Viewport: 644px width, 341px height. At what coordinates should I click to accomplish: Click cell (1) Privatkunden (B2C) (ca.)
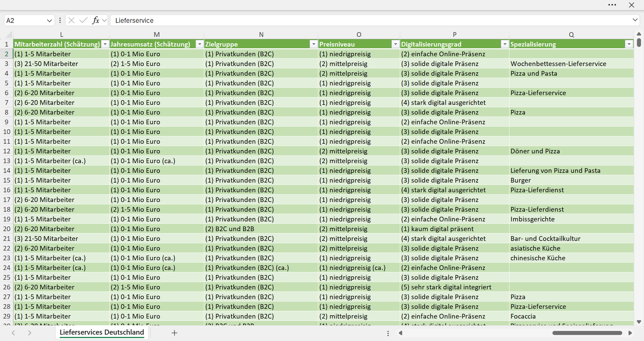[261, 268]
